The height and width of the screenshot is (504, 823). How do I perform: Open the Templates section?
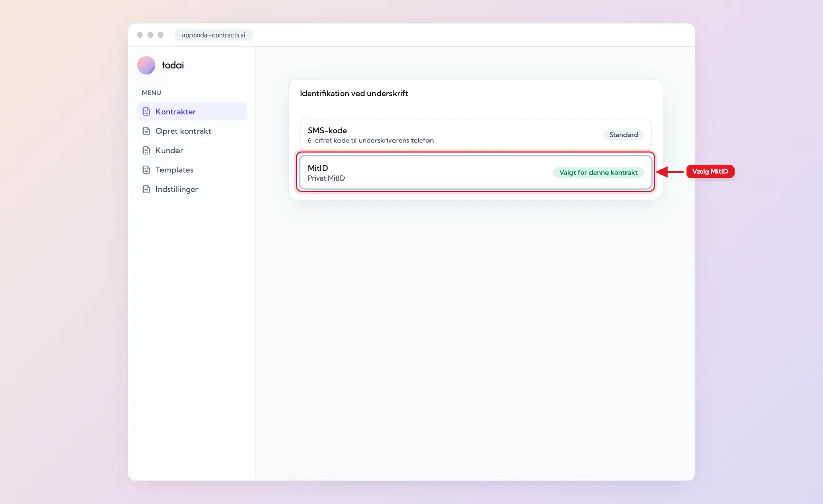click(x=192, y=170)
